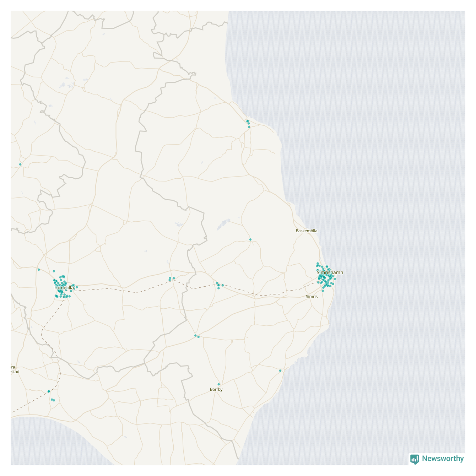
Task: Open the Newsworthy brand text link
Action: [443, 459]
